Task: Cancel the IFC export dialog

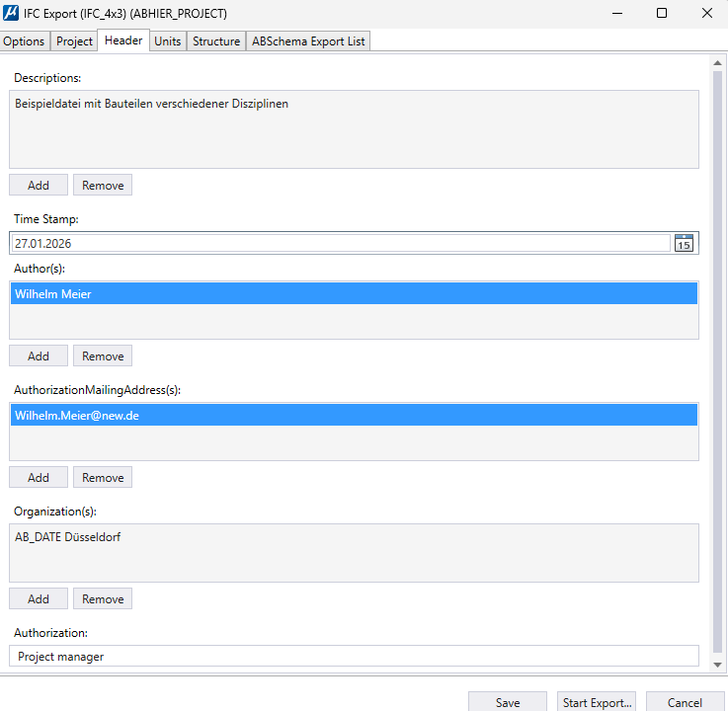Action: tap(685, 702)
